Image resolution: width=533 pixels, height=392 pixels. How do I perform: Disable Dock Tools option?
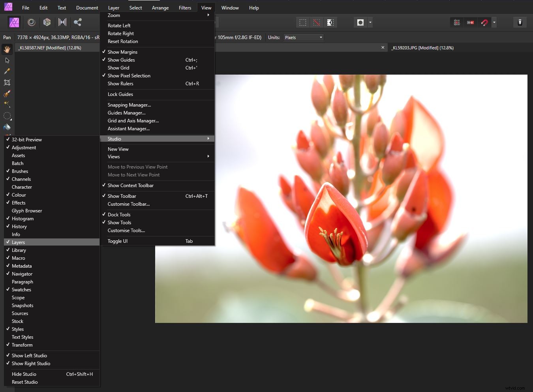(x=119, y=214)
